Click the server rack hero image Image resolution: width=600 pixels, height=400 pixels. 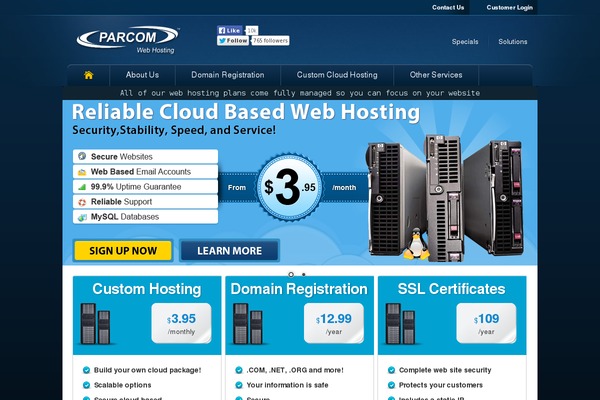pyautogui.click(x=446, y=198)
